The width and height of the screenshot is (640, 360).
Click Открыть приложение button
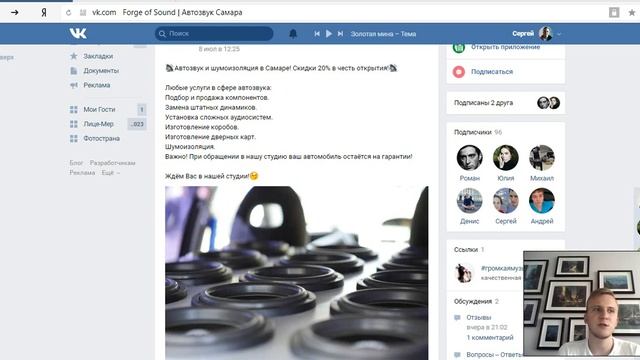pyautogui.click(x=505, y=47)
